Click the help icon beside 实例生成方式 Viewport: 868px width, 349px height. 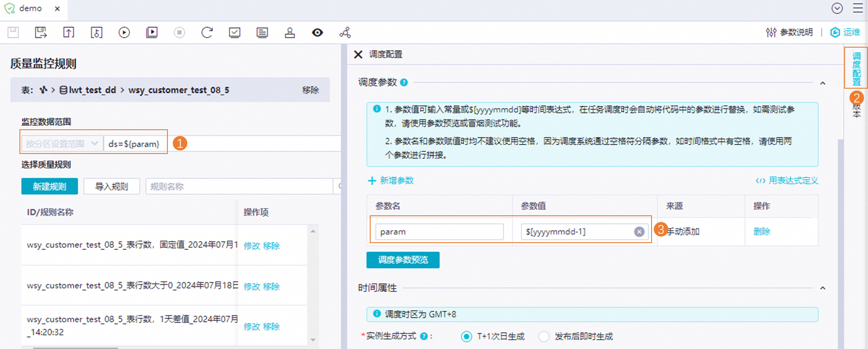click(424, 336)
